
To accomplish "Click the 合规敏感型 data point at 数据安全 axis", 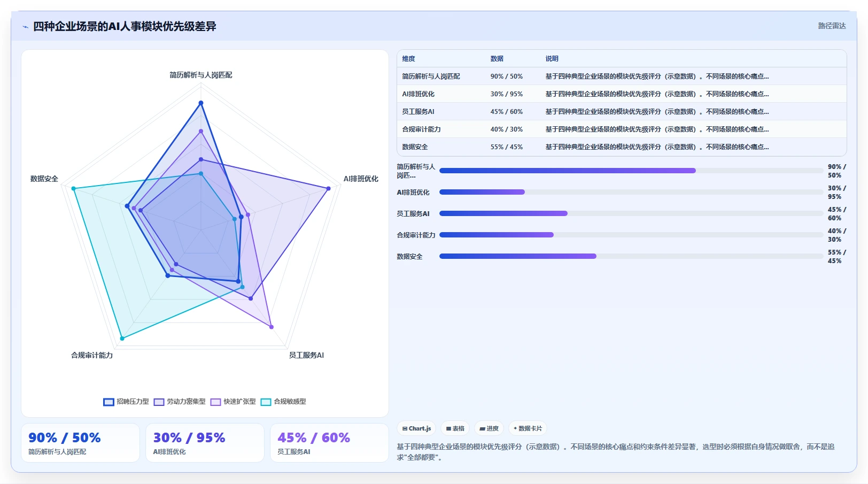I will click(x=74, y=189).
